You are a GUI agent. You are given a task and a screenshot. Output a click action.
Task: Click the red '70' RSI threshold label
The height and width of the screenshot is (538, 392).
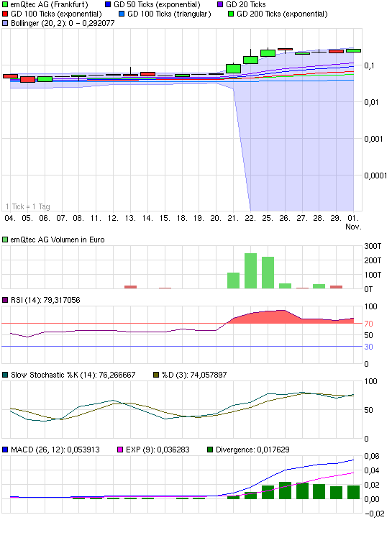(x=369, y=324)
